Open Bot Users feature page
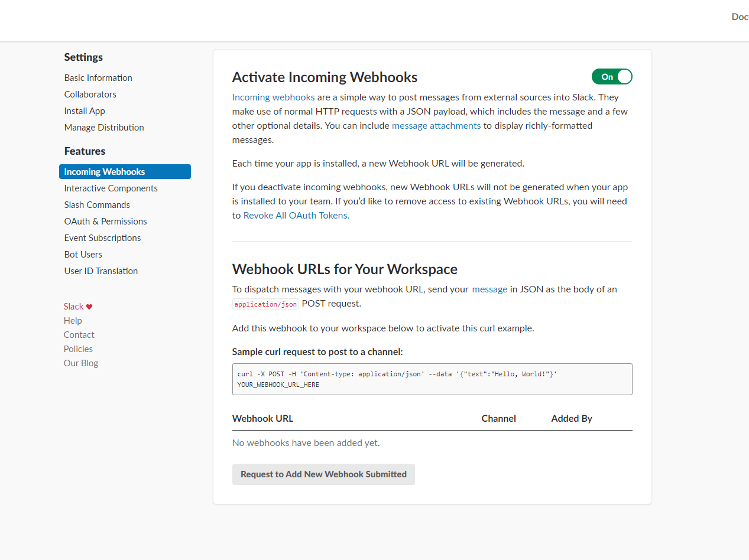The height and width of the screenshot is (560, 749). [x=83, y=255]
